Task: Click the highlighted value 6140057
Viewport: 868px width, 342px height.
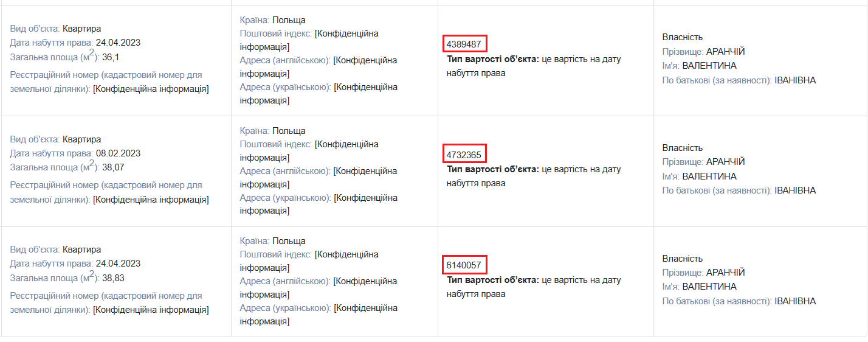Action: pyautogui.click(x=464, y=265)
